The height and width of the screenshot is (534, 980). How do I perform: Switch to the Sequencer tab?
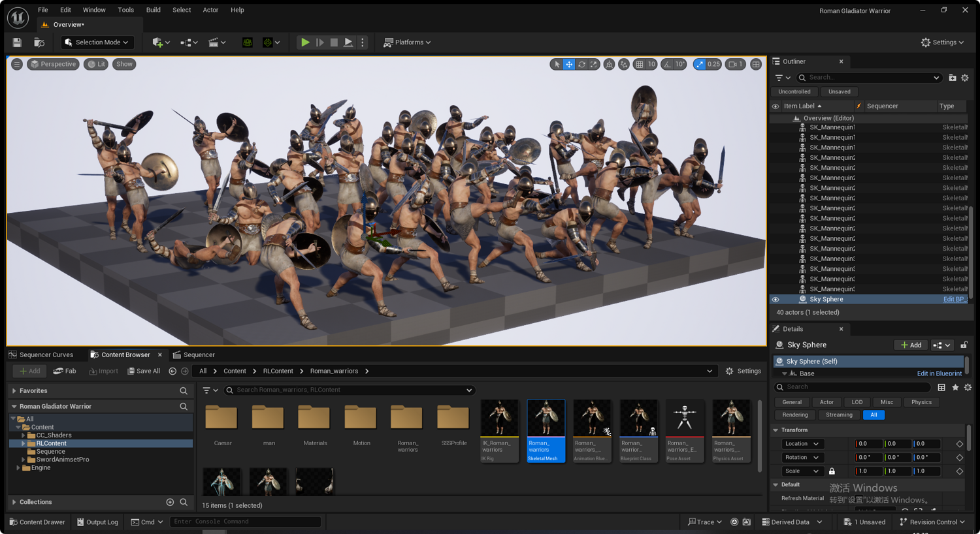[193, 355]
